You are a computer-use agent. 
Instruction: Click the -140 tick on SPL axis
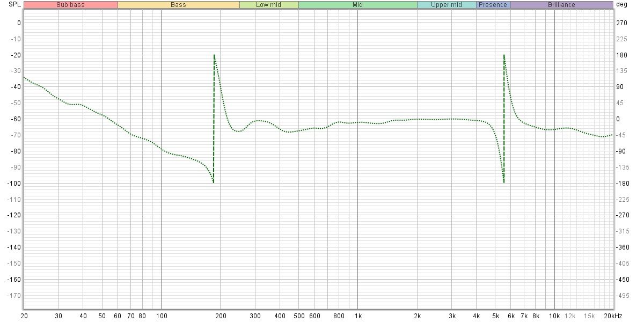(x=13, y=247)
